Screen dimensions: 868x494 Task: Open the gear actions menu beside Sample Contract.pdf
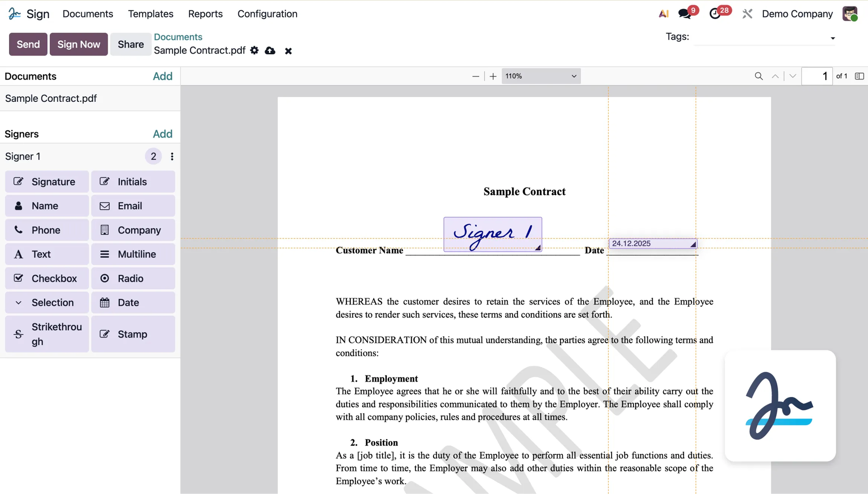point(255,51)
